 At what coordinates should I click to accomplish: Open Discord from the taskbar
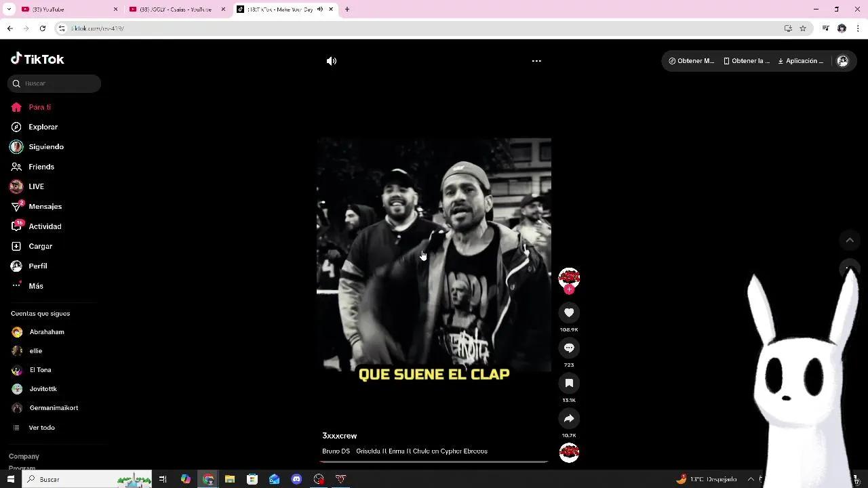coord(296,479)
